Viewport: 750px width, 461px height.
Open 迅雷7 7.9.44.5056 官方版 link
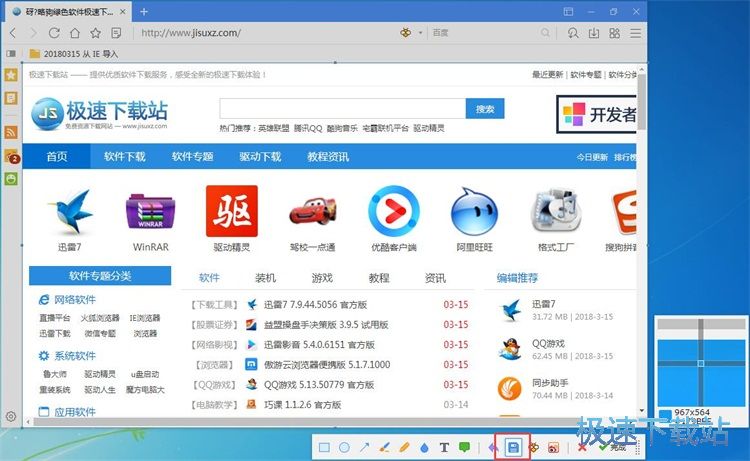click(x=315, y=305)
